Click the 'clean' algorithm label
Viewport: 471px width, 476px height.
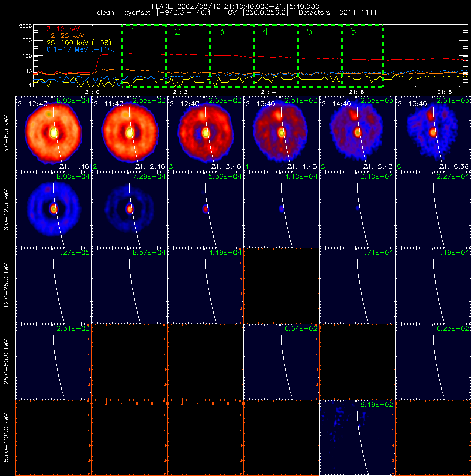tap(105, 13)
